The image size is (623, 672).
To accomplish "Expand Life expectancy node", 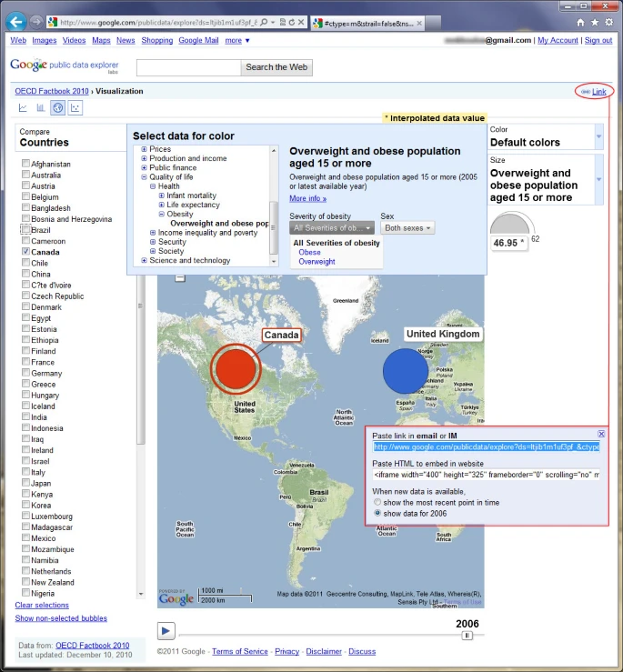I will click(x=161, y=205).
